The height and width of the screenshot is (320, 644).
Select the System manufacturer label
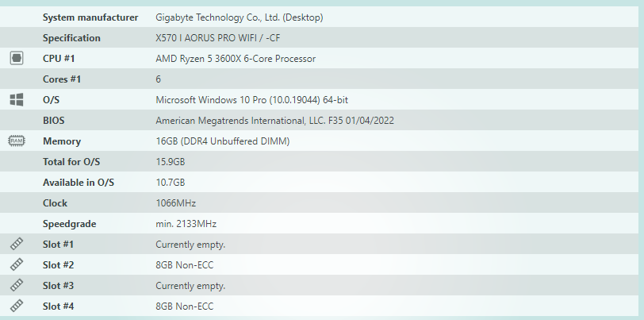(x=90, y=17)
